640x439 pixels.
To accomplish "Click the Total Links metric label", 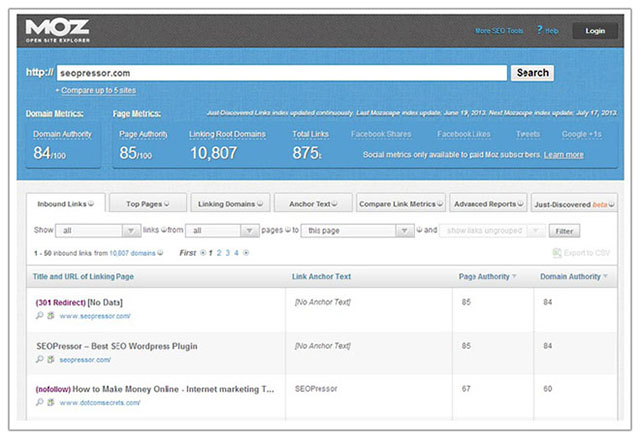I will (x=310, y=134).
